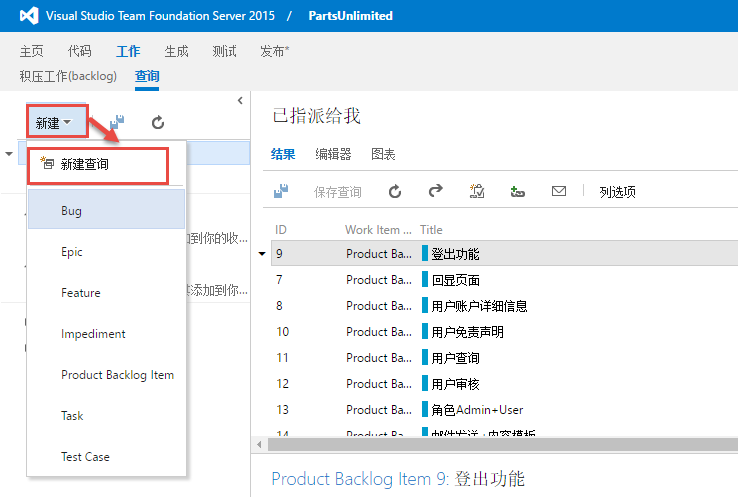738x497 pixels.
Task: Click the new linked work item icon
Action: [477, 191]
